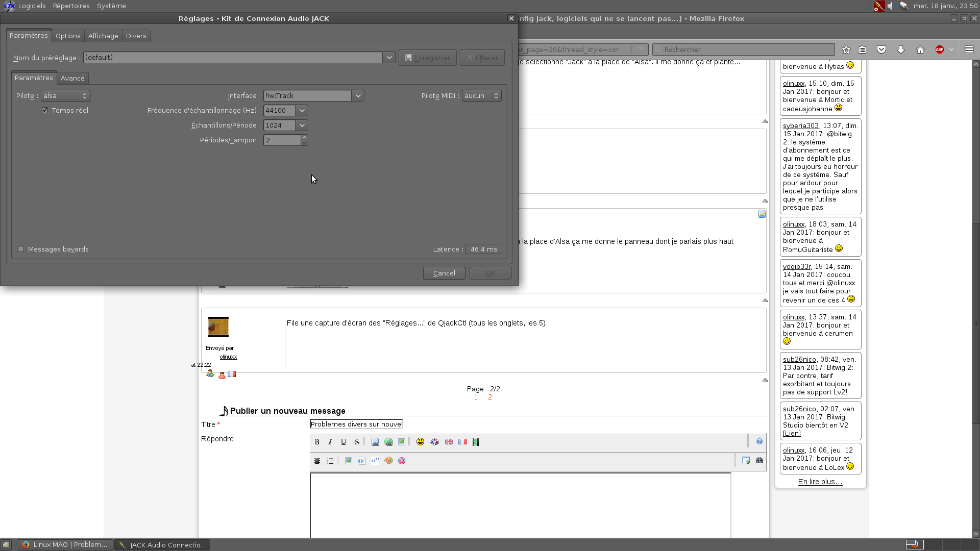Image resolution: width=980 pixels, height=551 pixels.
Task: Open the color palette icon
Action: click(388, 461)
